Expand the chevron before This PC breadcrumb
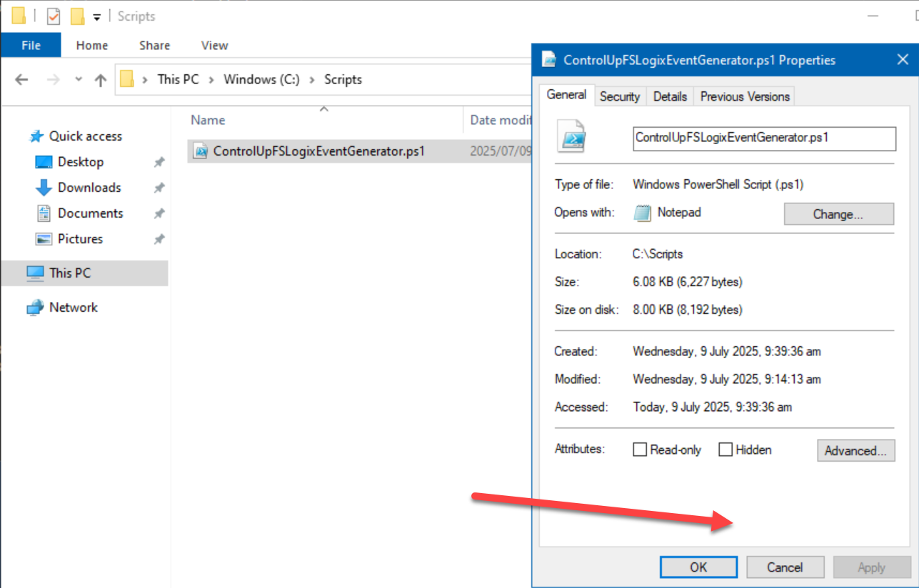The image size is (919, 588). pos(146,80)
